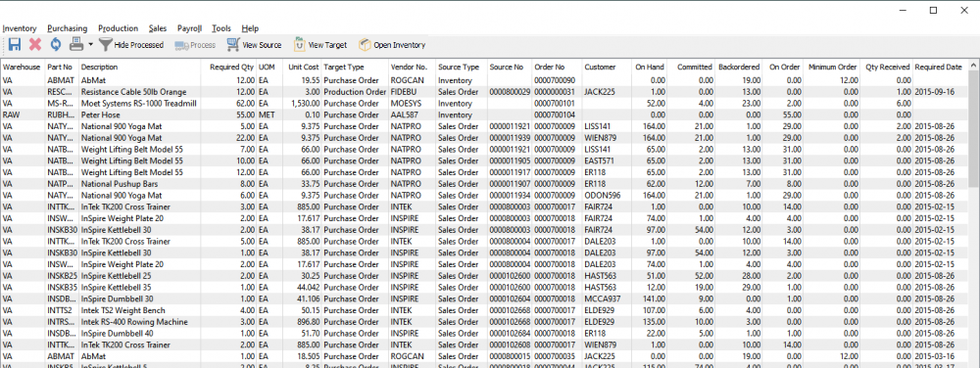Click Open Inventory button
The height and width of the screenshot is (368, 980).
click(x=392, y=45)
